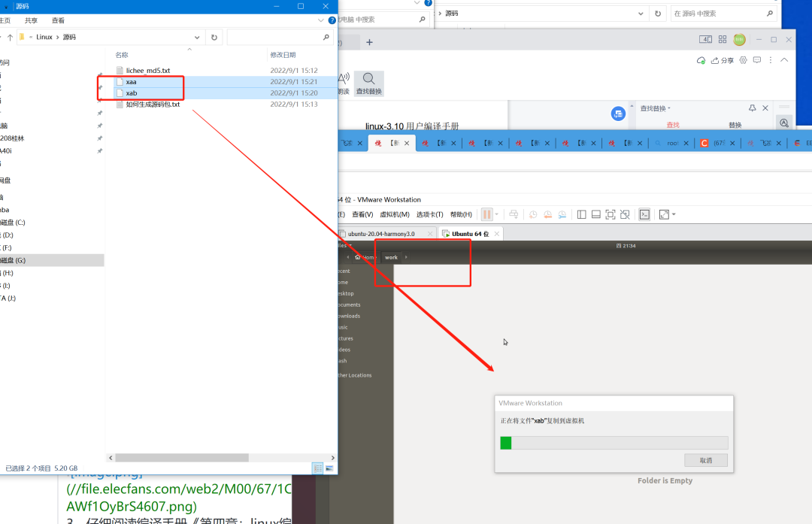Viewport: 812px width, 524px height.
Task: Open the stretch display dropdown arrow
Action: (674, 214)
